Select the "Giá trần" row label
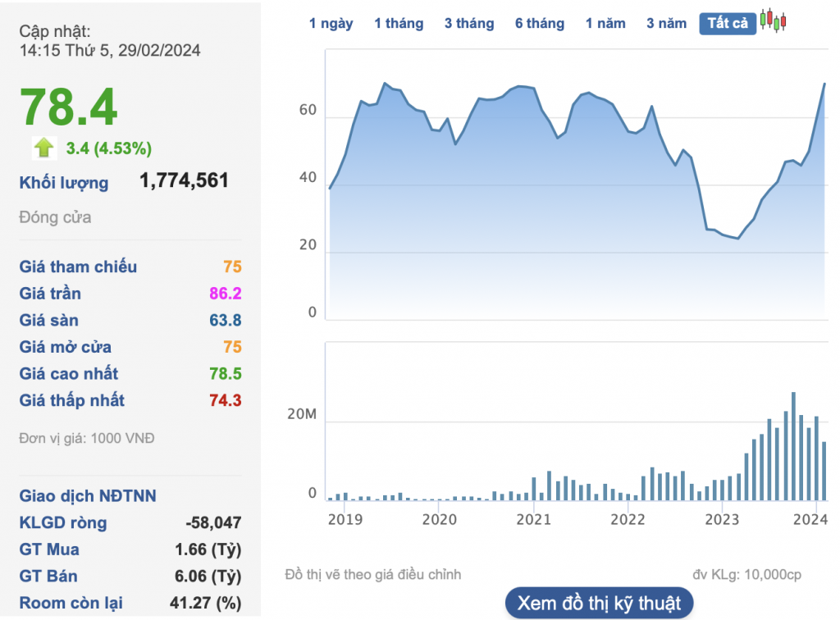840x620 pixels. [x=50, y=294]
